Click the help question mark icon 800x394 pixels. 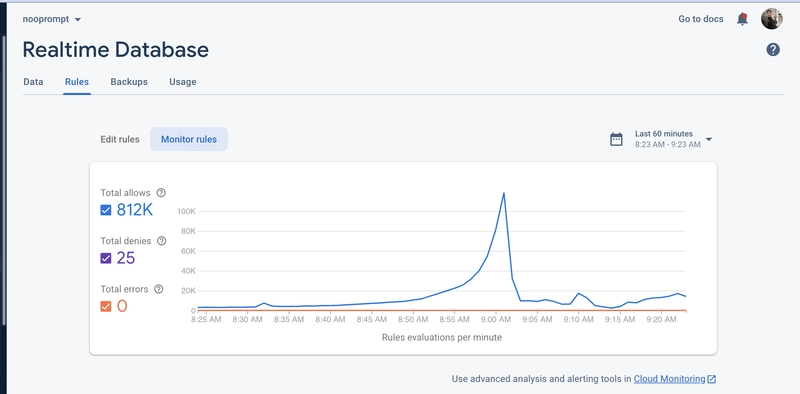point(773,50)
